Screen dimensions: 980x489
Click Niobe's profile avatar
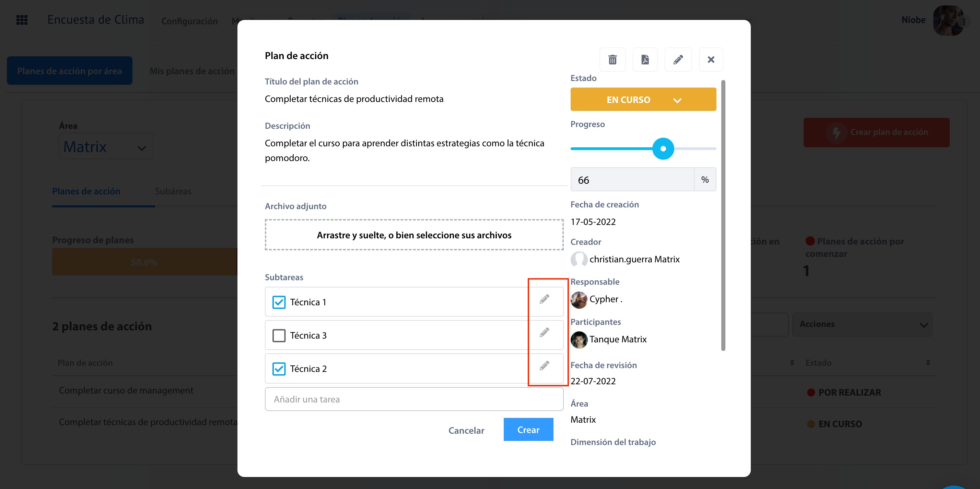point(948,20)
